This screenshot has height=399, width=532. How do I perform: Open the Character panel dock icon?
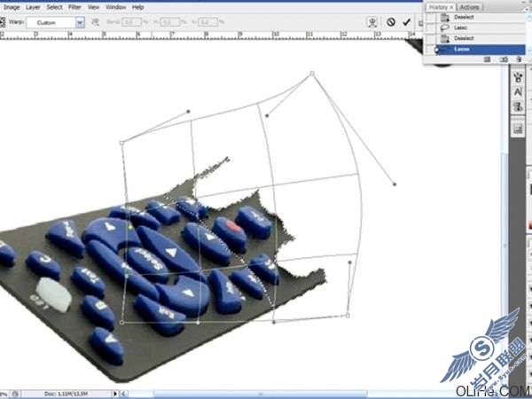[x=518, y=92]
